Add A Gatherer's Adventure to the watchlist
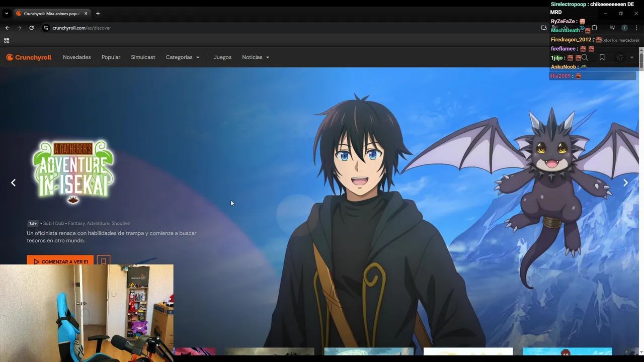Viewport: 644px width, 362px height. coord(104,261)
